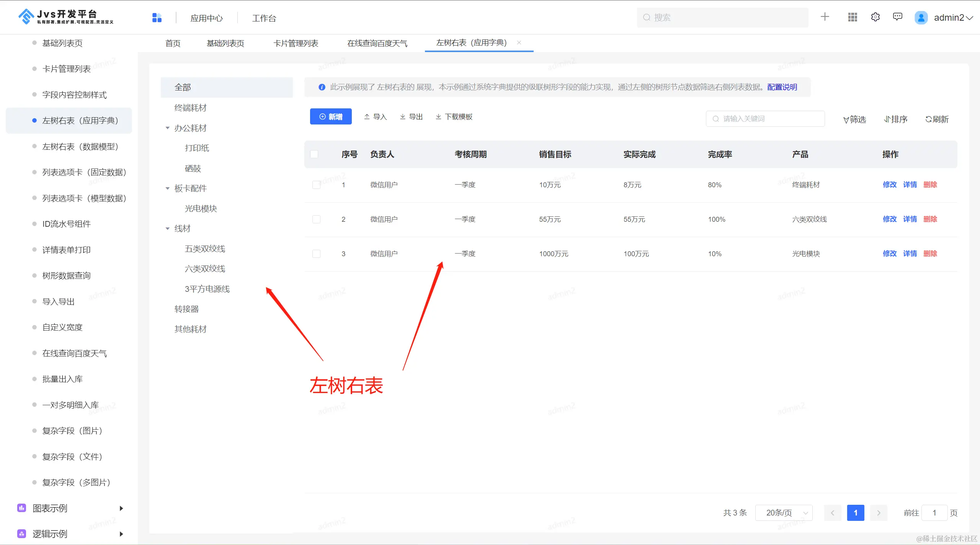Screen dimensions: 980x545
Task: Open the 20条/页 page size dropdown
Action: click(x=784, y=513)
